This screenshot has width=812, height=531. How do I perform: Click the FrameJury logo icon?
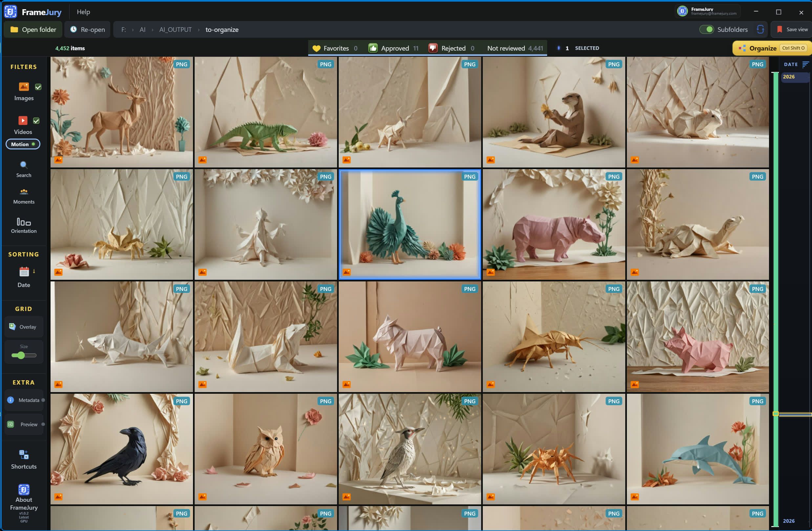(10, 11)
